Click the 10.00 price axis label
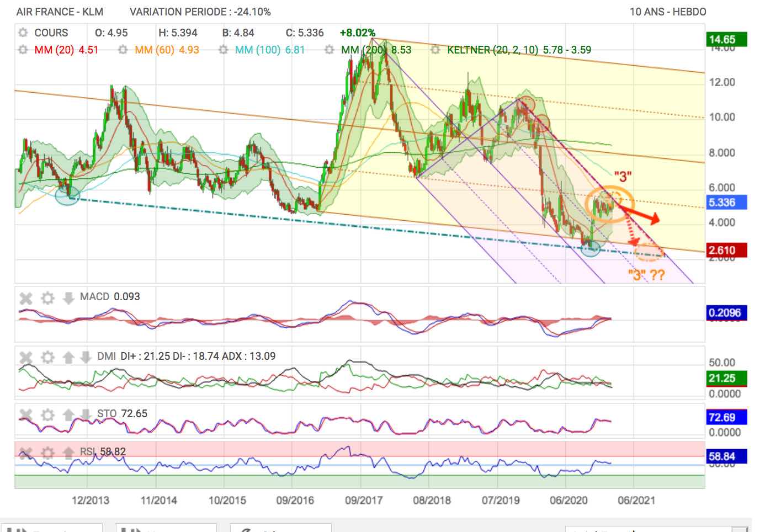The height and width of the screenshot is (532, 765). tap(722, 117)
